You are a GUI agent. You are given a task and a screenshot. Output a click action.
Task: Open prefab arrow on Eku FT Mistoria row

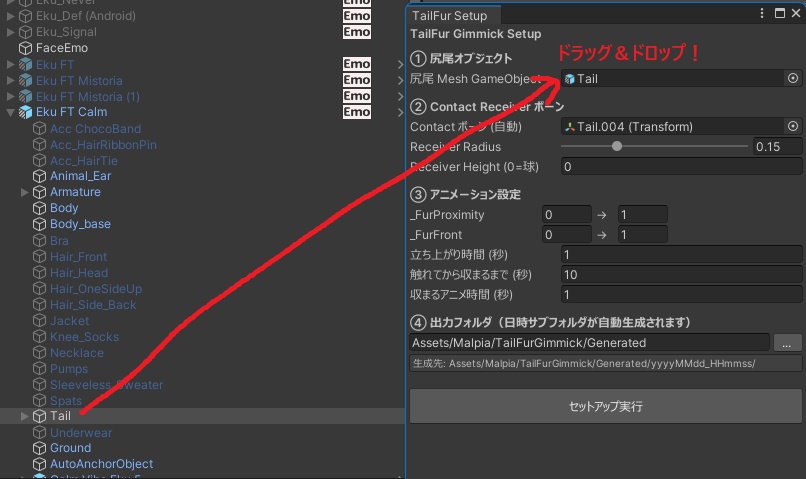(x=400, y=81)
